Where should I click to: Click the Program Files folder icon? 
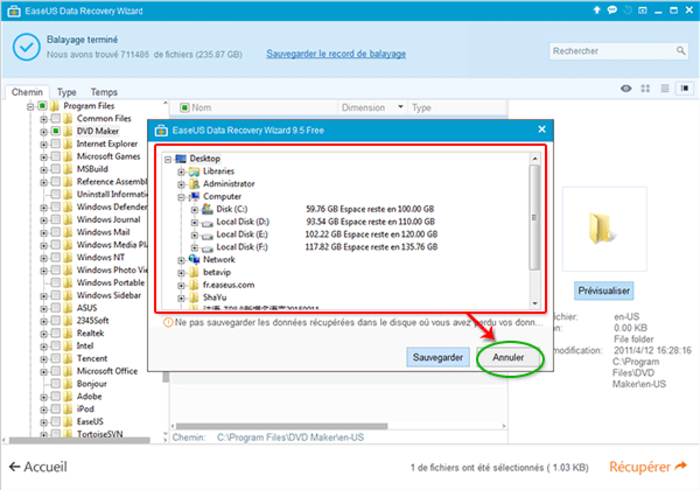tap(54, 106)
